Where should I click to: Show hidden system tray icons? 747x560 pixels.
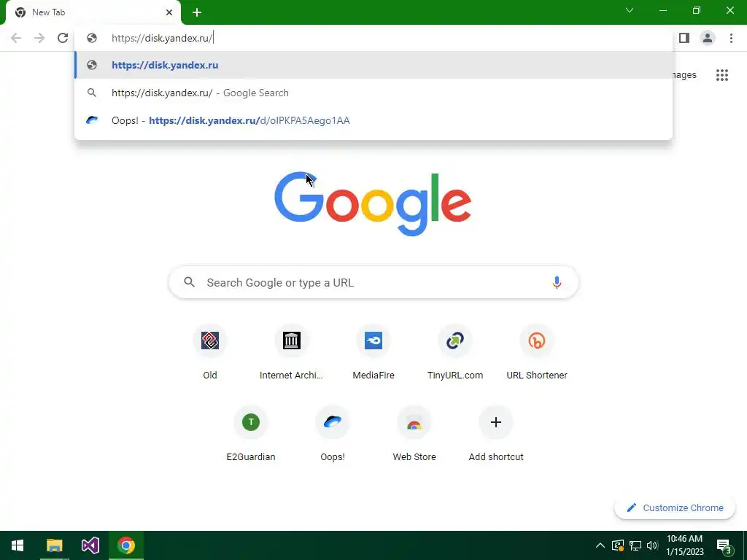[x=600, y=545]
